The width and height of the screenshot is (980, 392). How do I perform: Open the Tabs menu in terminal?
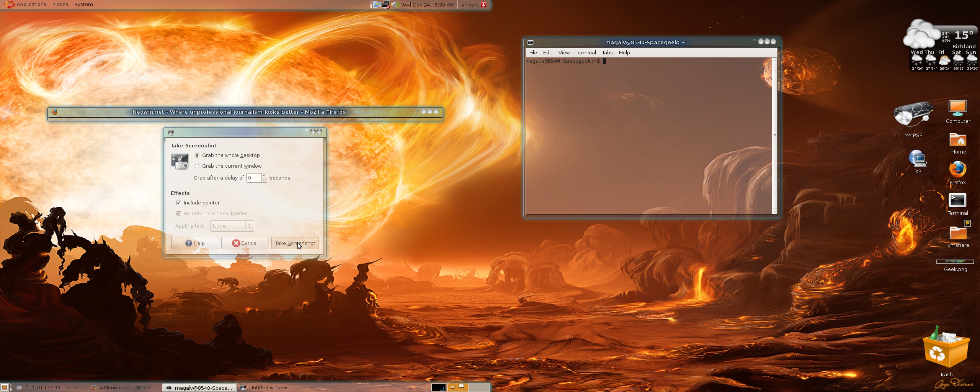tap(607, 53)
